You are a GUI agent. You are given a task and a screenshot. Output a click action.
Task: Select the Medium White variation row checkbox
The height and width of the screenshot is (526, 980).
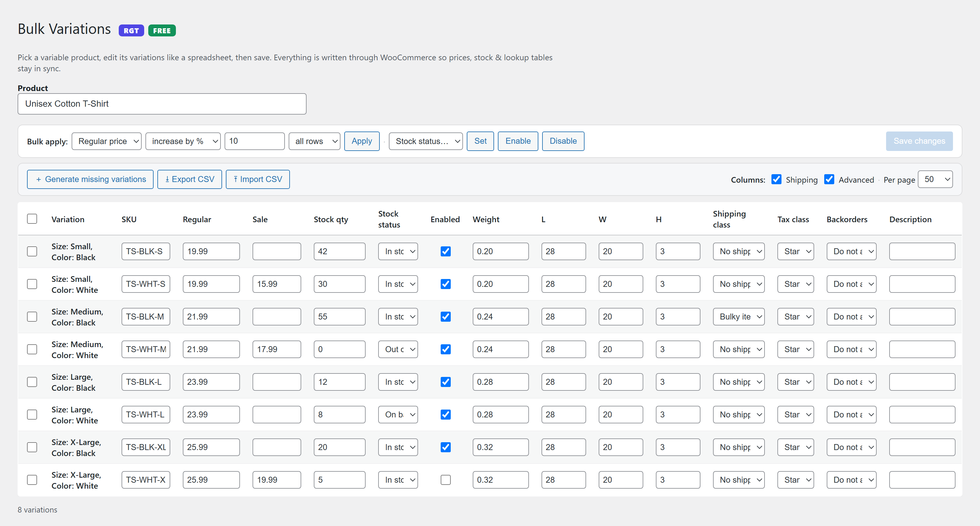(x=32, y=349)
